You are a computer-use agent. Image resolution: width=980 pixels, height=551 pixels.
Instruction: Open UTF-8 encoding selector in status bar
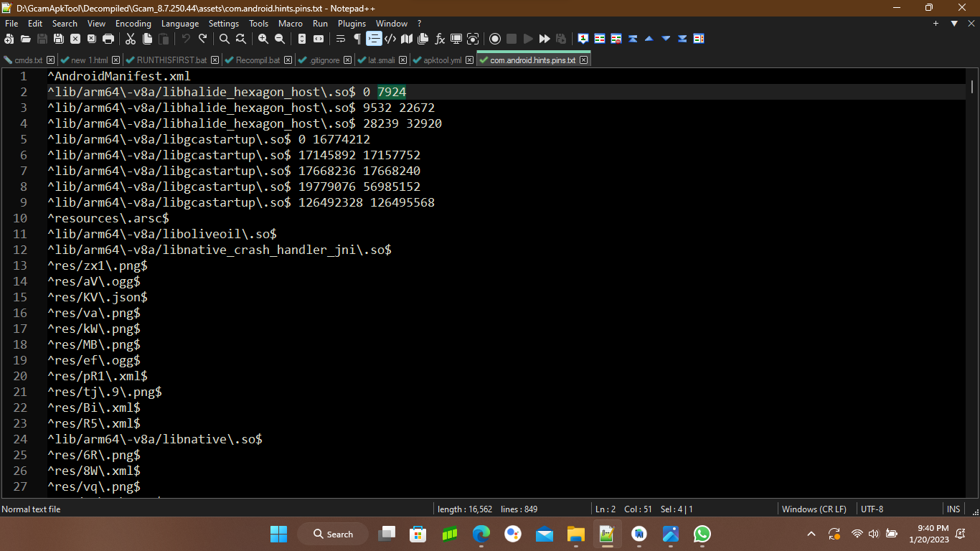[872, 509]
